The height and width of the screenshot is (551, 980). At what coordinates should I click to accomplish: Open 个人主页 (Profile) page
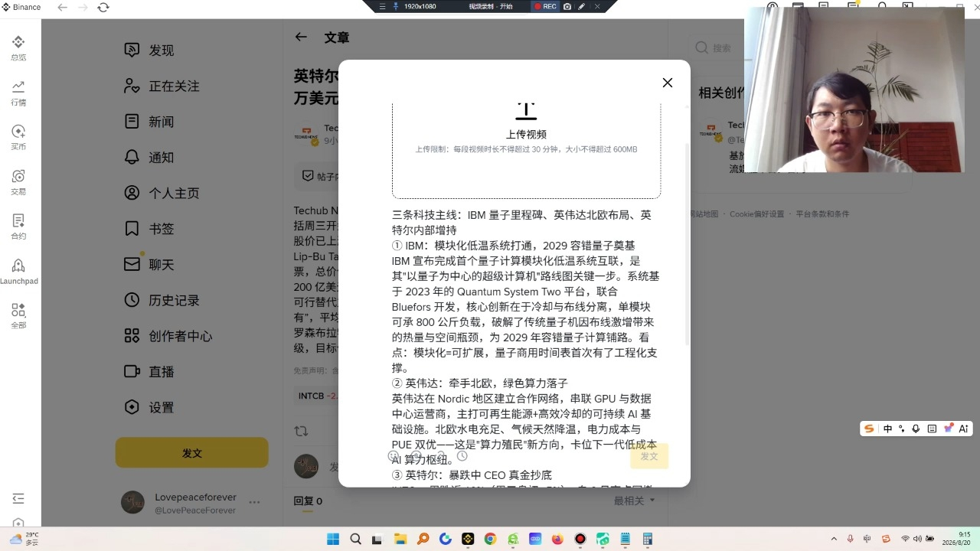click(162, 193)
